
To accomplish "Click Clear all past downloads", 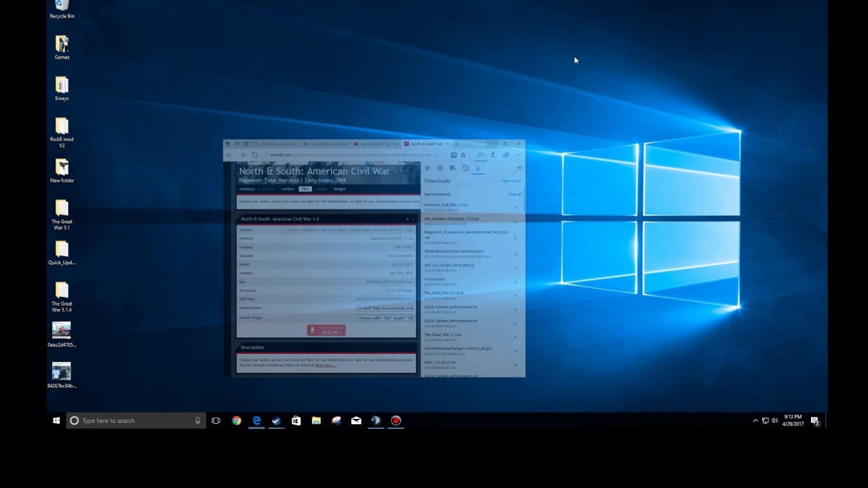I will click(x=515, y=194).
